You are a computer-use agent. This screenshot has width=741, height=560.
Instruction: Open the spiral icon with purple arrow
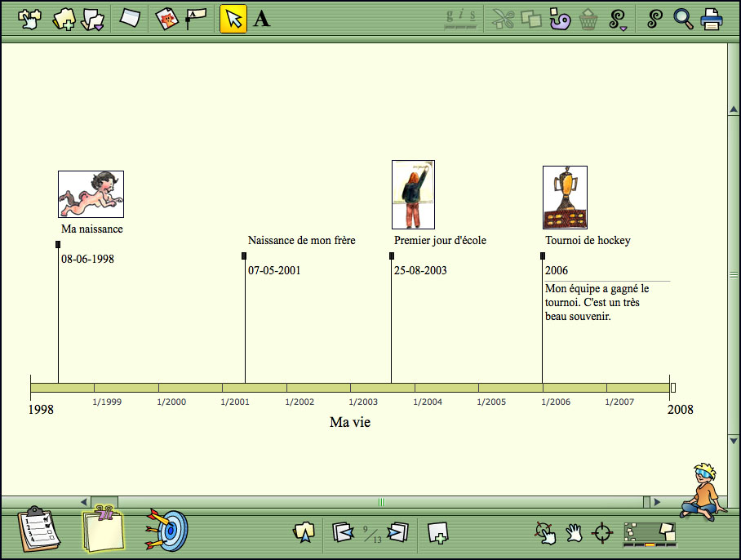pos(618,20)
